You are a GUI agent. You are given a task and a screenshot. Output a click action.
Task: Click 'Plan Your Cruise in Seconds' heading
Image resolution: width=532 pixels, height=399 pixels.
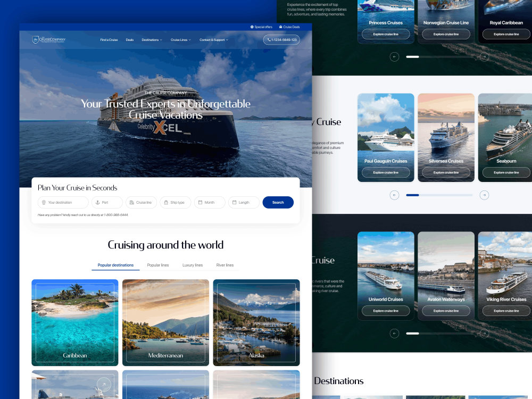[77, 188]
